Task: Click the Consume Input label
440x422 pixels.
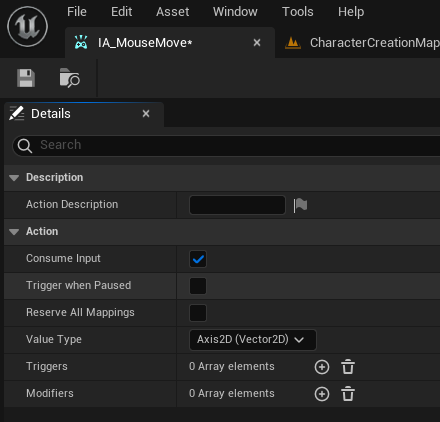Action: [x=63, y=259]
